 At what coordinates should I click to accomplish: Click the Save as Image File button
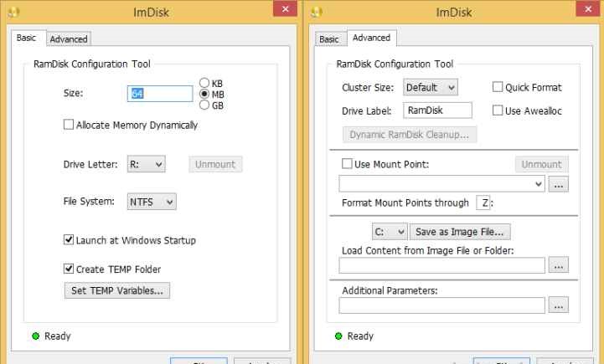463,231
